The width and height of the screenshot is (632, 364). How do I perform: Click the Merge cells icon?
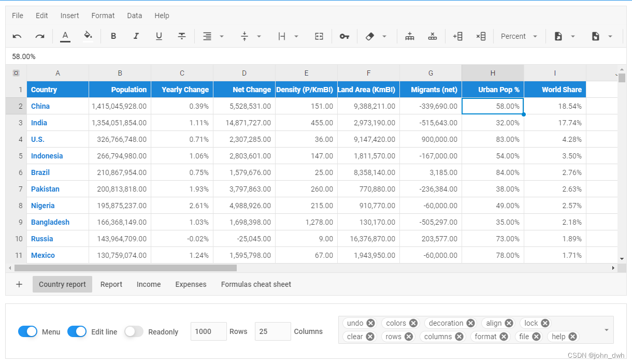[319, 36]
